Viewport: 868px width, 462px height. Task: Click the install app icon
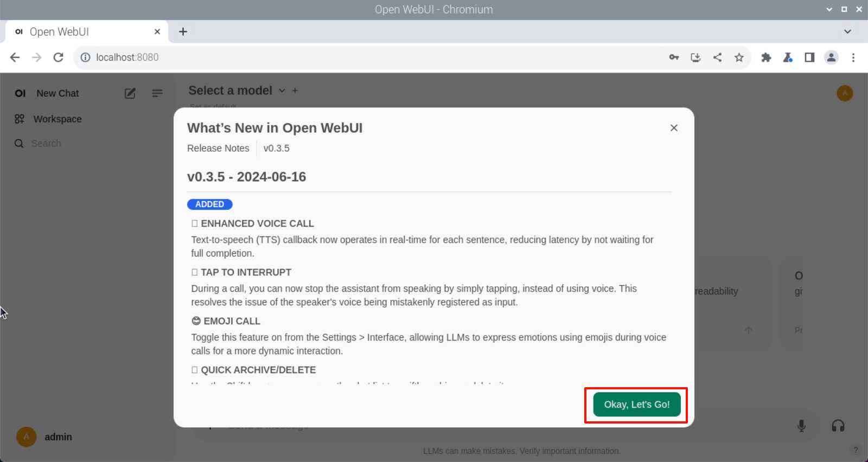click(695, 57)
